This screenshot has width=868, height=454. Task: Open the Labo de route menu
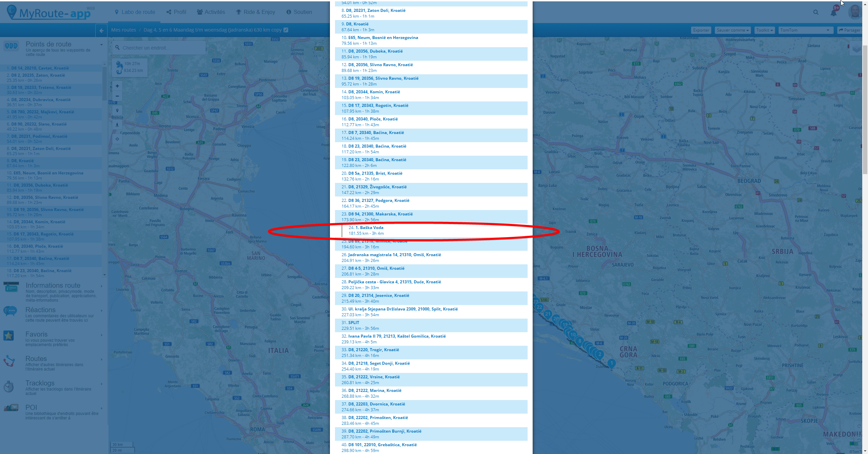(x=135, y=12)
